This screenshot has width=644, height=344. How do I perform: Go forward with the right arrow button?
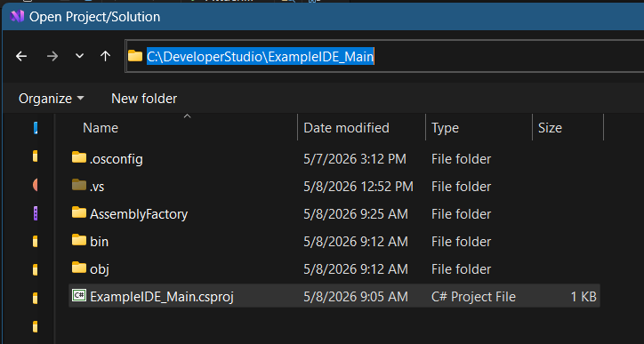[x=52, y=56]
